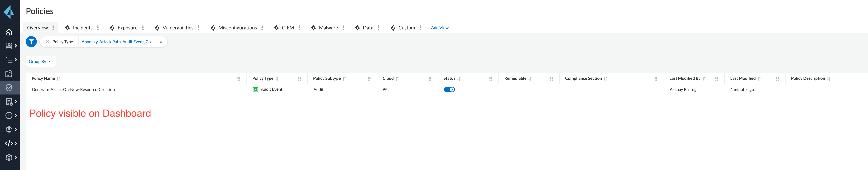Switch to the Vulnerabilities tab
The width and height of the screenshot is (868, 170).
click(178, 28)
